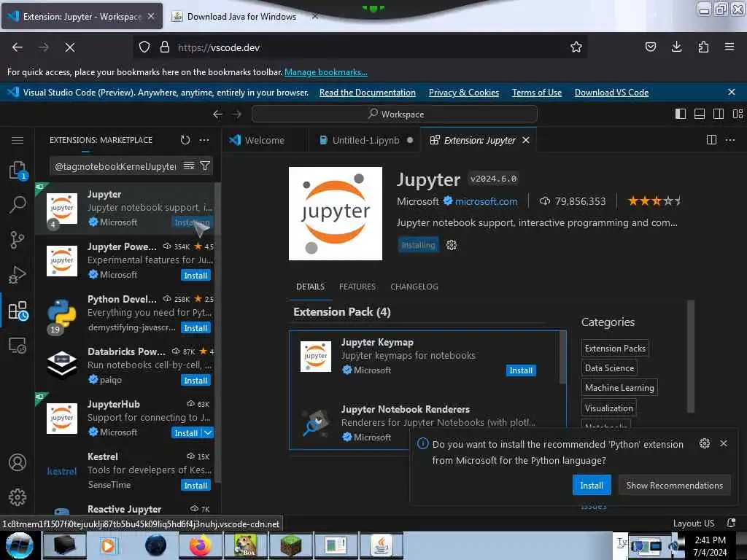Screen dimensions: 747x560
Task: Click the Workspace command center search box
Action: pyautogui.click(x=395, y=114)
